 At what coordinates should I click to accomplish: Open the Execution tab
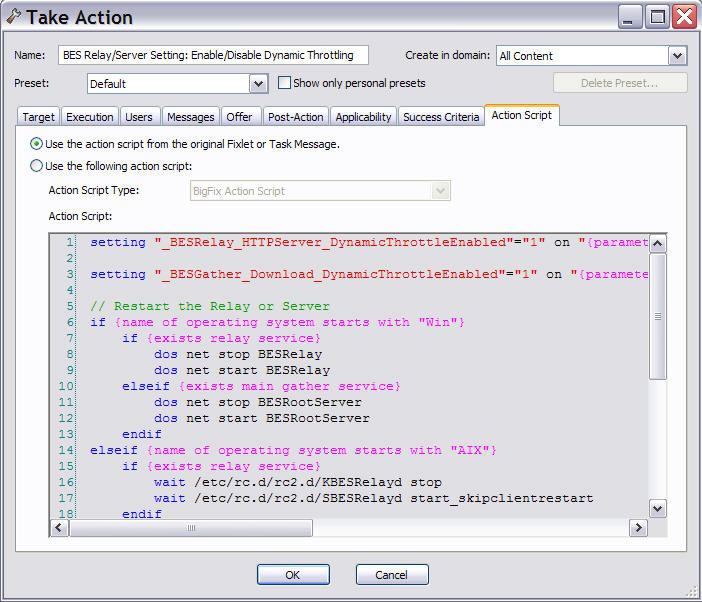90,117
